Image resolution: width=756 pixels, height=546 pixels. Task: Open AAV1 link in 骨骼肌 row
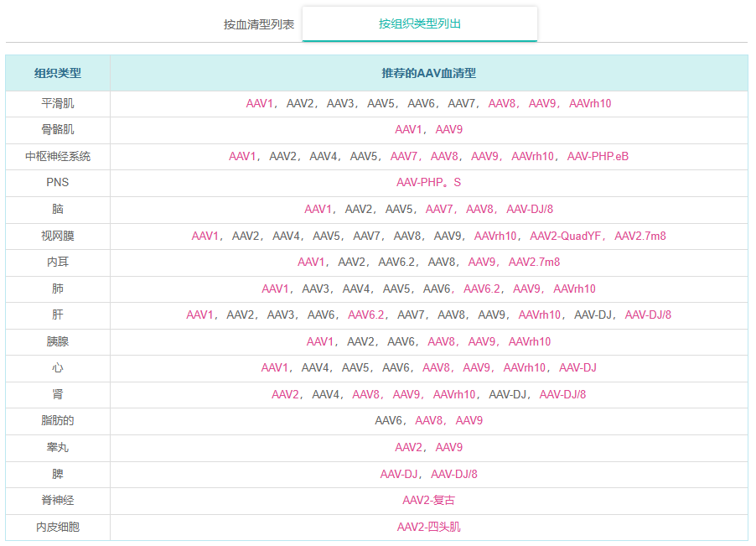click(409, 129)
